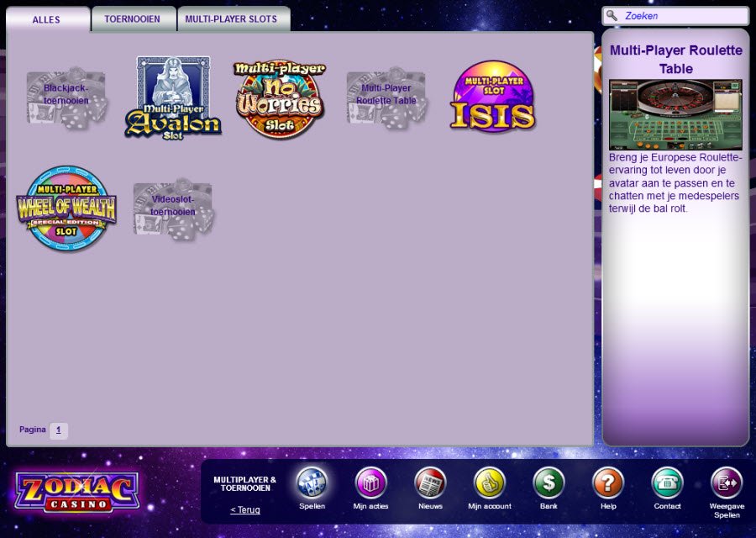
Task: Open the Contact phone icon
Action: point(667,483)
